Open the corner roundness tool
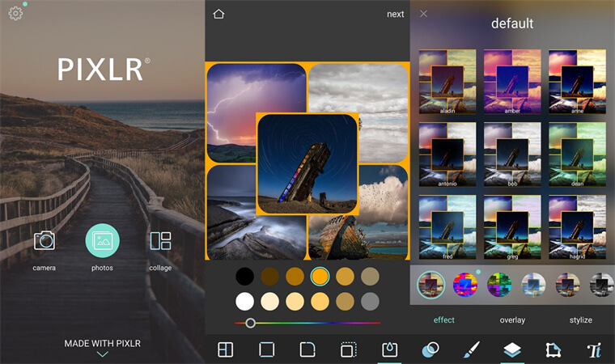615x364 pixels. [x=307, y=349]
